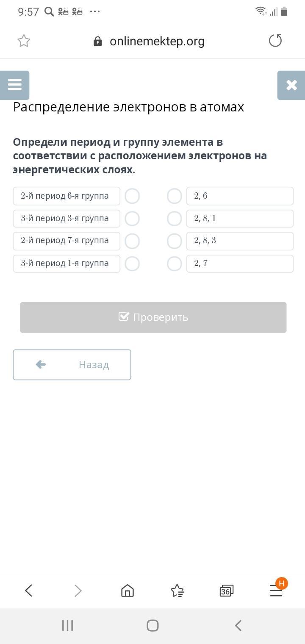Screen dimensions: 305x644
Task: Bookmark page with the star icon
Action: click(24, 41)
